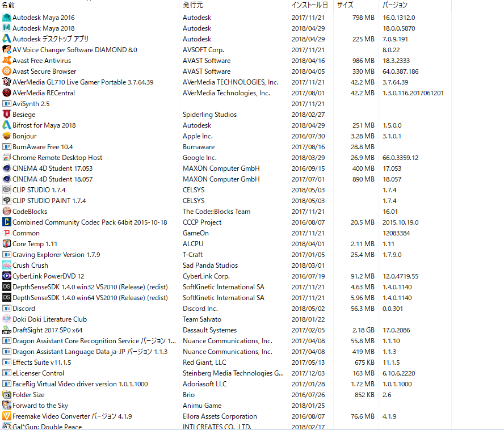Click publisher The Code::Blocks Team
504x430 pixels.
pyautogui.click(x=216, y=212)
